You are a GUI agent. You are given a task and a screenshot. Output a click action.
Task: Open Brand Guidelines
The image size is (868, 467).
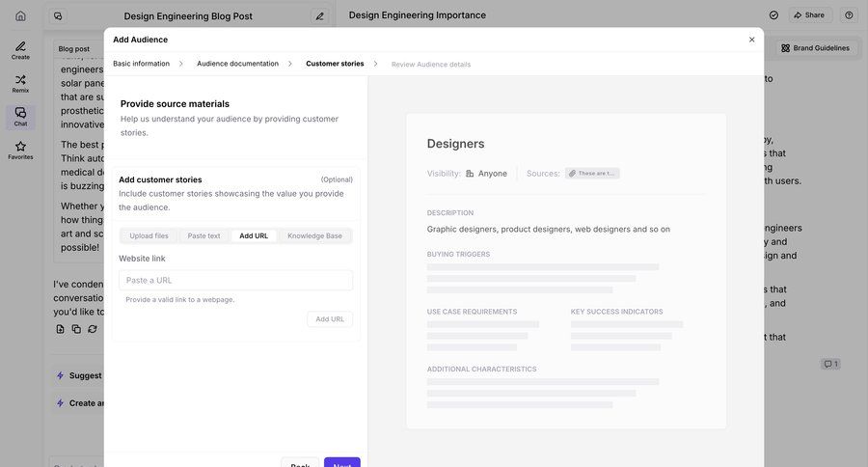pyautogui.click(x=815, y=48)
